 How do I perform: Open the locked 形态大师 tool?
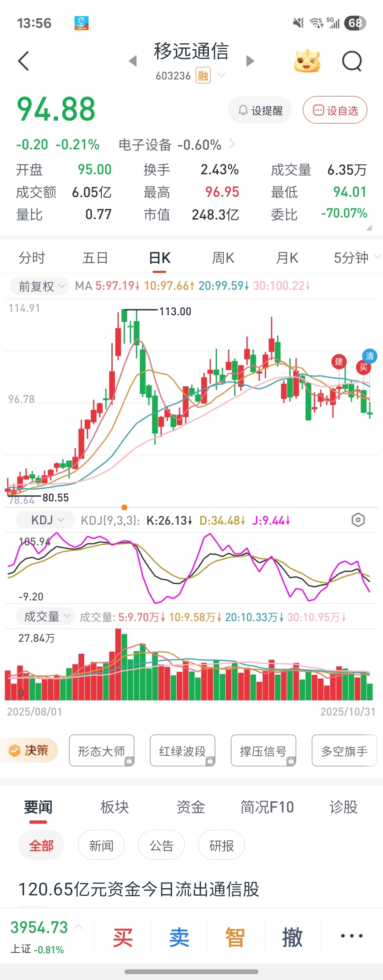click(102, 751)
